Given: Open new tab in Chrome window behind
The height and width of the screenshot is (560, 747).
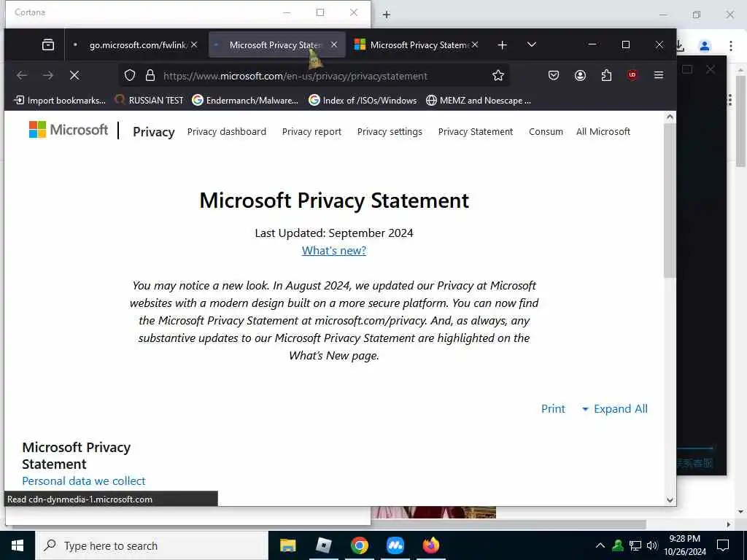Looking at the screenshot, I should 387,15.
